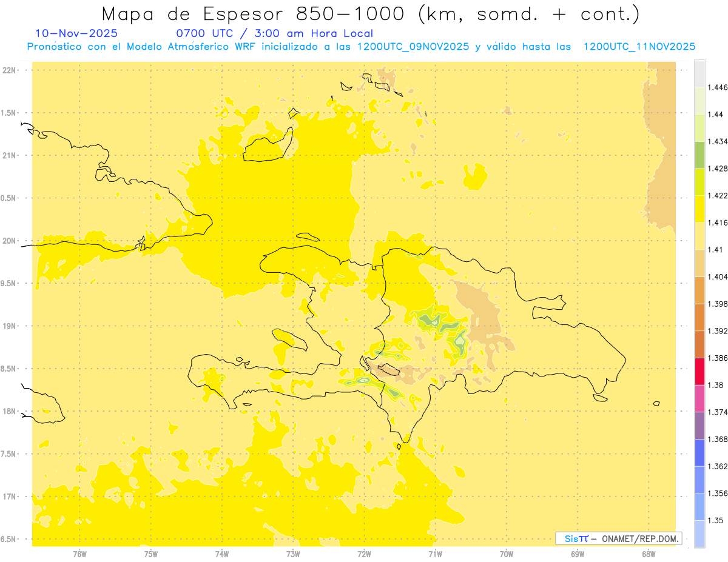Click the pink swatch between 1.374 and 1.38
This screenshot has height=562, width=728.
(x=699, y=398)
